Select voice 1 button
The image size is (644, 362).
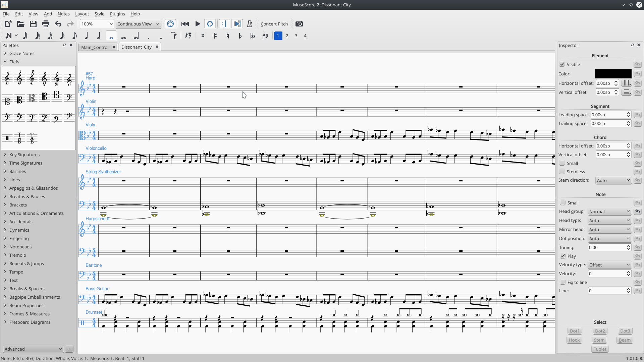click(x=278, y=36)
